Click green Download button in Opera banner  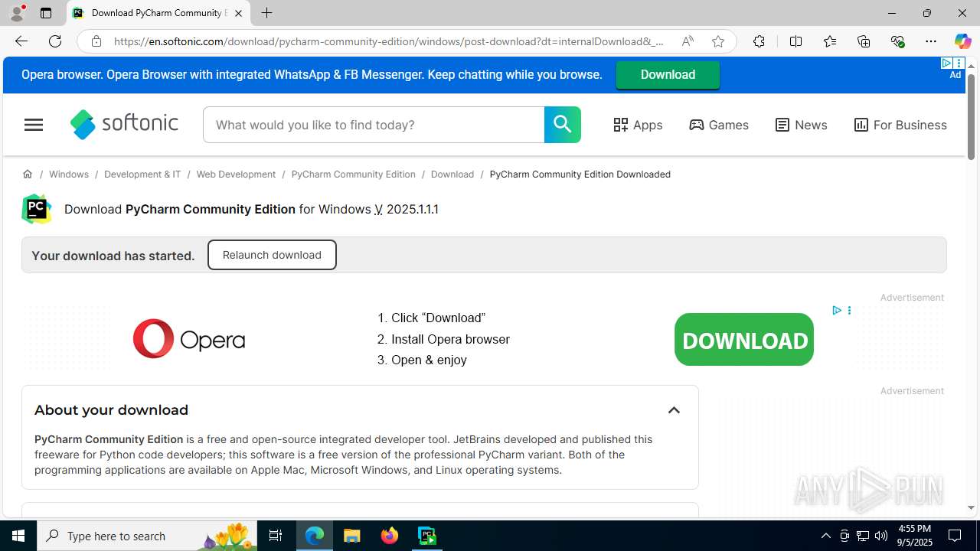click(x=668, y=75)
